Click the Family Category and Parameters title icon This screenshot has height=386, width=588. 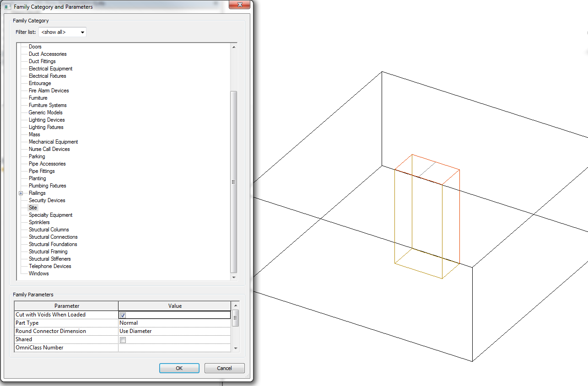pyautogui.click(x=6, y=6)
